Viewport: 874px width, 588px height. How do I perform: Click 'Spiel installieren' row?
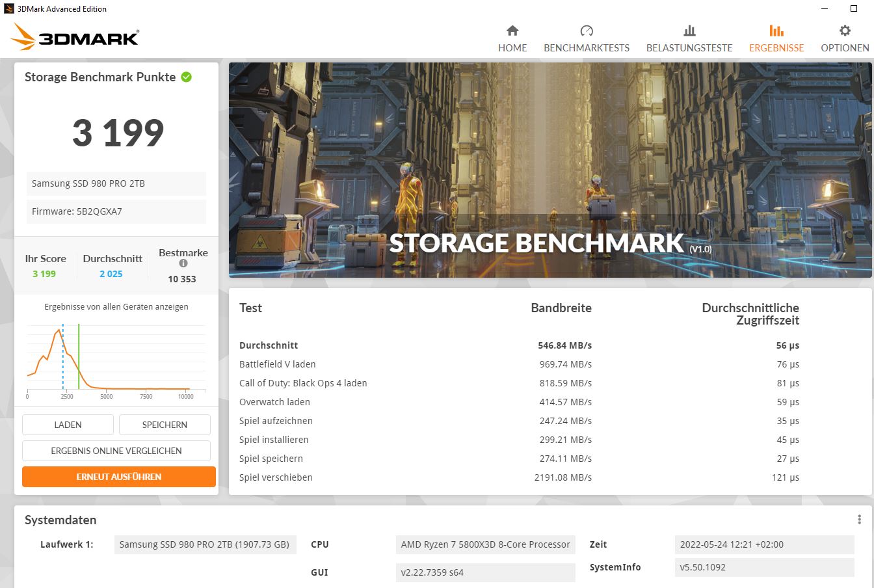(x=519, y=440)
